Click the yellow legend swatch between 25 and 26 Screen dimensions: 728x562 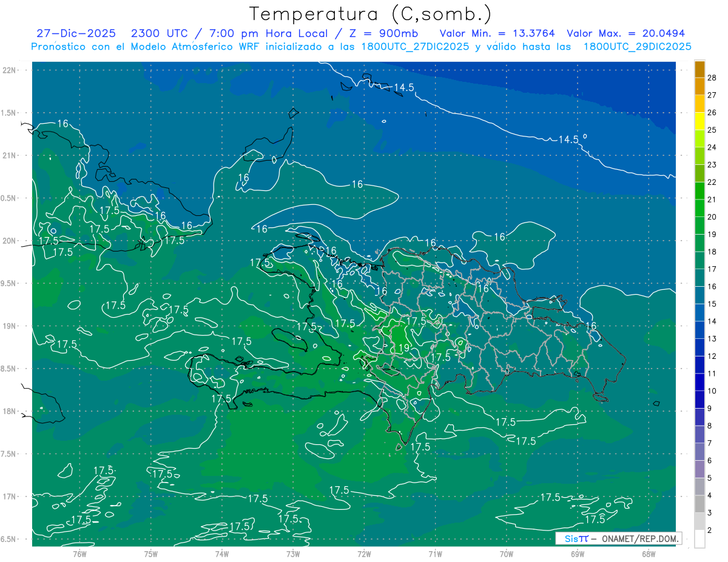coord(699,121)
